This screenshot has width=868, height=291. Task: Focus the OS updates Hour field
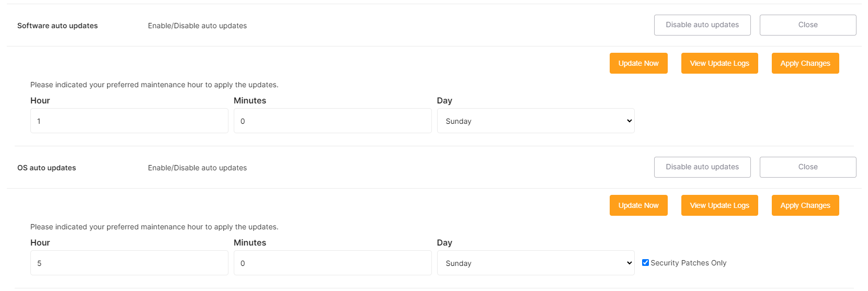point(129,263)
